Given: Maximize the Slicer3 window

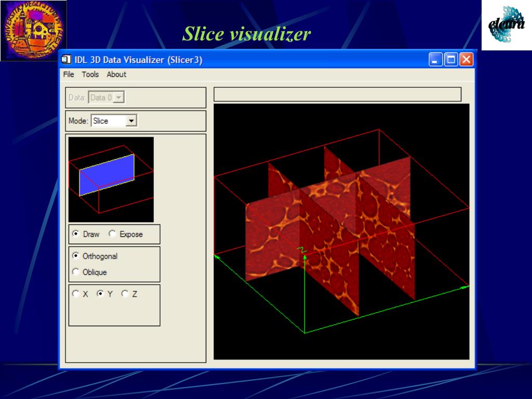Looking at the screenshot, I should (x=451, y=59).
